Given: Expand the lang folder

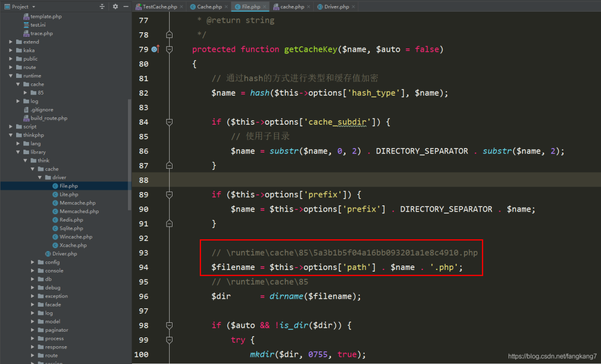Looking at the screenshot, I should coord(18,143).
